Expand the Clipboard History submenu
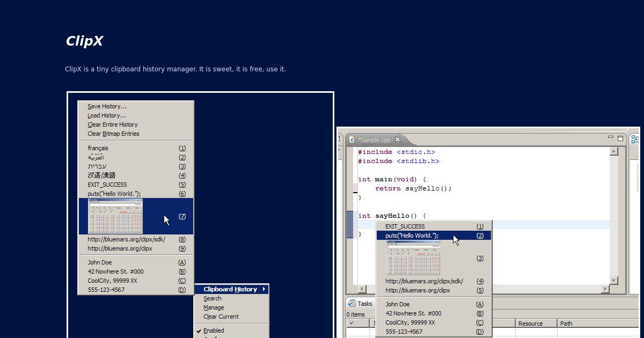The width and height of the screenshot is (644, 338). point(231,289)
